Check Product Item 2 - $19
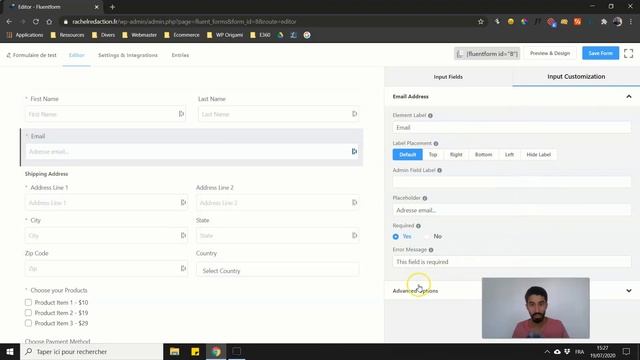640x360 pixels. (28, 313)
